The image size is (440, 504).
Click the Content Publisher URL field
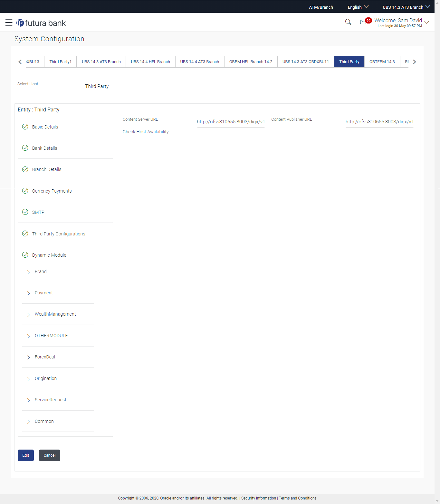click(x=379, y=122)
